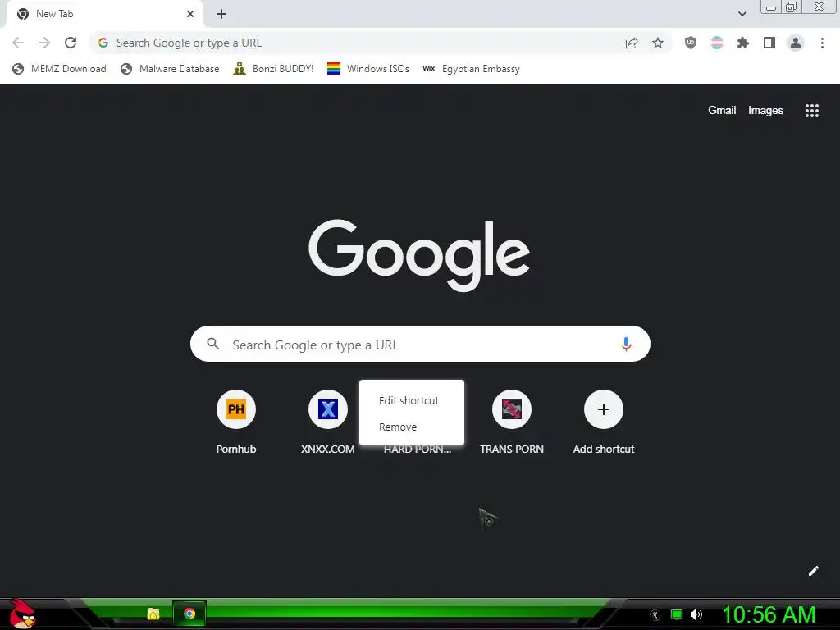This screenshot has width=840, height=630.
Task: Open the uBlock Origin shield extension
Action: tap(691, 43)
